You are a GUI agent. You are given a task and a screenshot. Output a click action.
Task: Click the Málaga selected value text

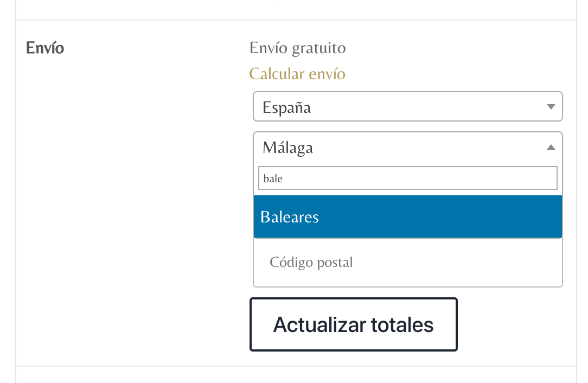(x=287, y=148)
